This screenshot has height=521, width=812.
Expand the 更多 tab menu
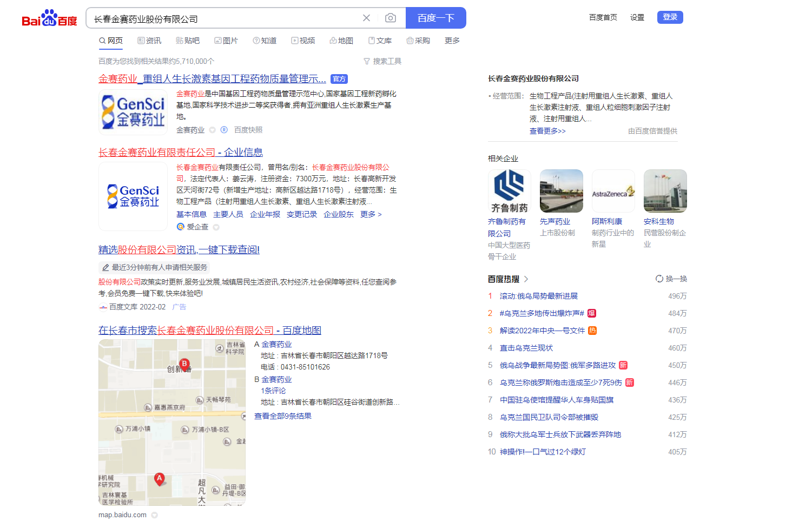pos(452,41)
